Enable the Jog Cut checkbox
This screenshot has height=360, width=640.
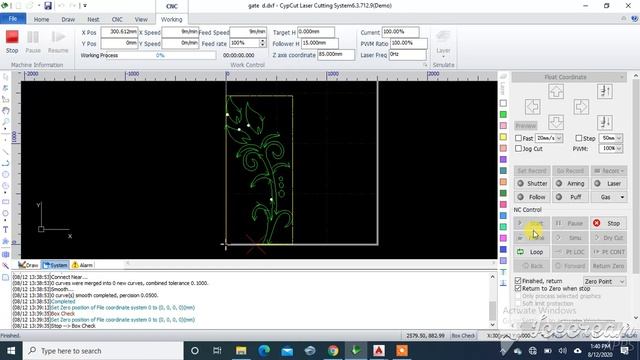pos(518,149)
